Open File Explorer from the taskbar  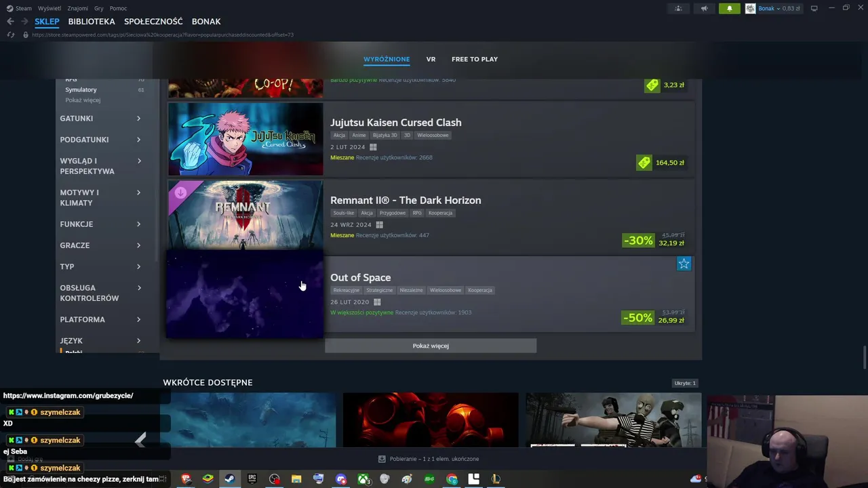[296, 479]
